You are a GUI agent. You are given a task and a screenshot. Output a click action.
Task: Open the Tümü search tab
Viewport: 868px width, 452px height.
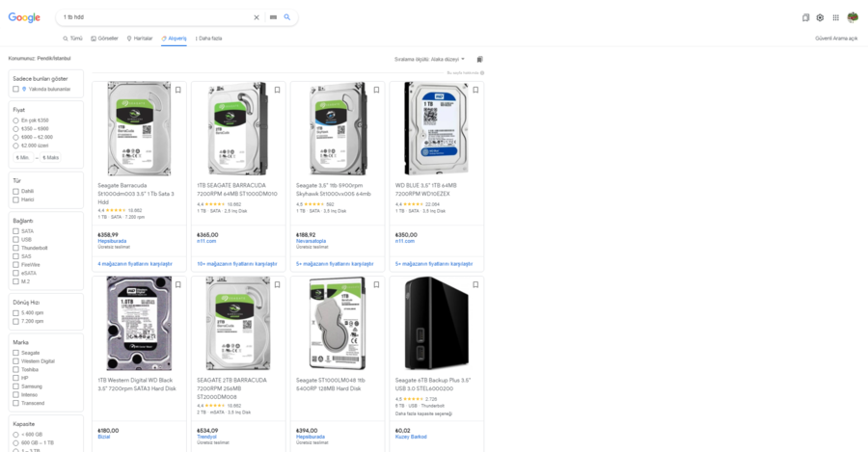pyautogui.click(x=72, y=39)
